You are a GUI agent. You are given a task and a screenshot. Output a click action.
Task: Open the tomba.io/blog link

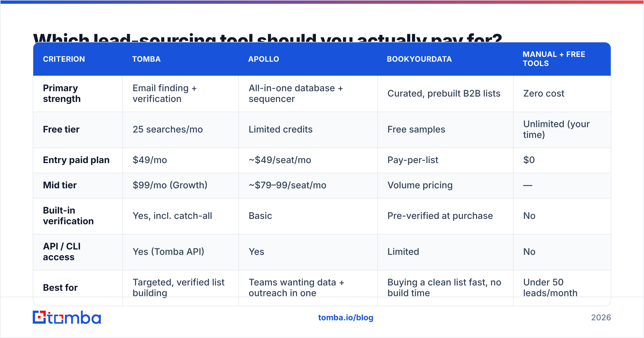coord(346,318)
